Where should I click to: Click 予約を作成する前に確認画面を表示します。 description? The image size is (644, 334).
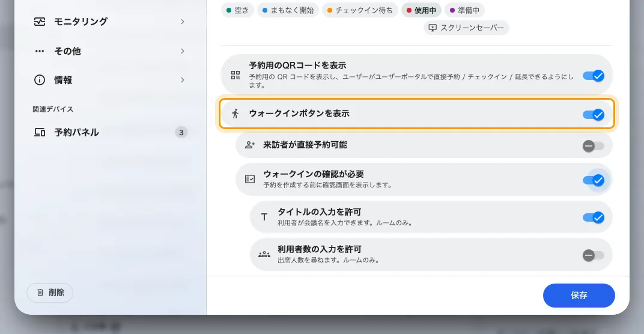(328, 185)
